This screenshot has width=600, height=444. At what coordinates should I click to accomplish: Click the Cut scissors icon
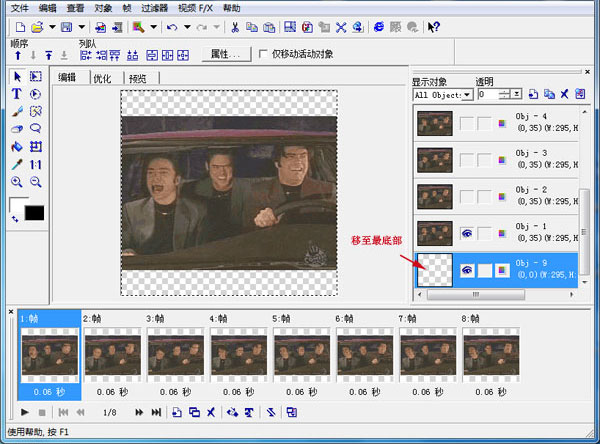235,27
